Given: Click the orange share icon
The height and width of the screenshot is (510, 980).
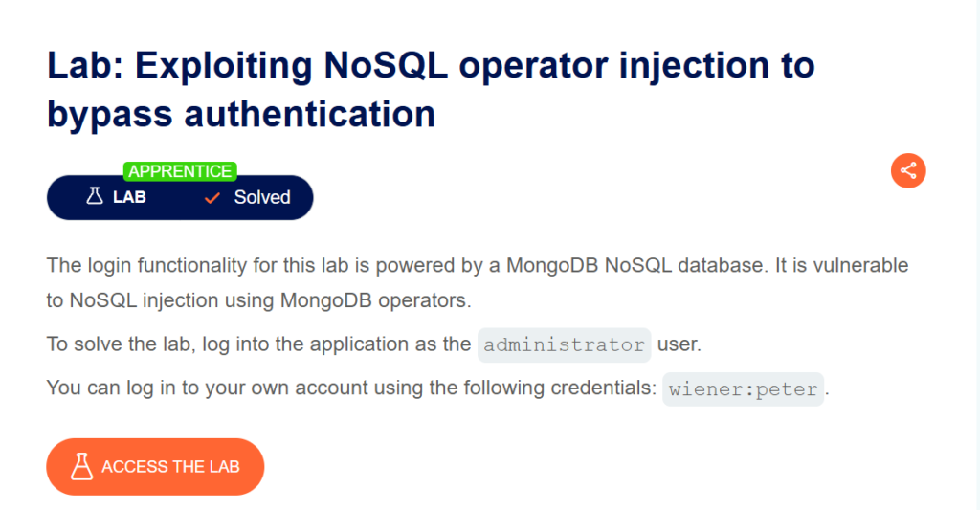Looking at the screenshot, I should [908, 171].
